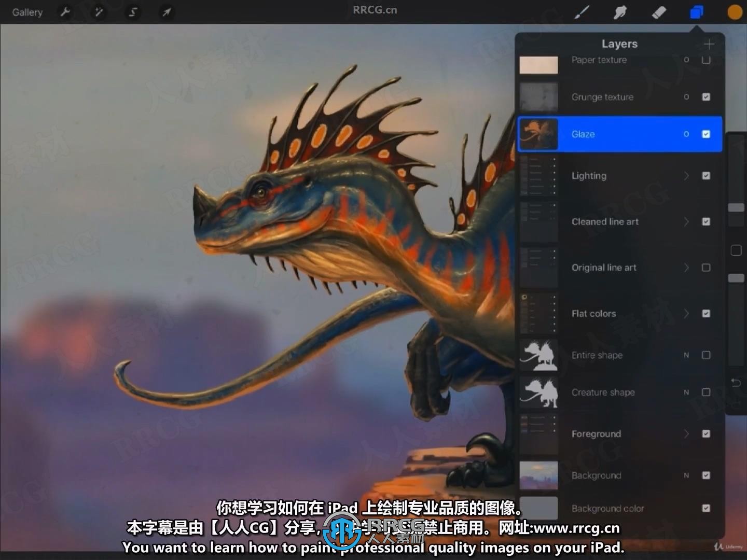747x560 pixels.
Task: Hide the Cleaned line art group
Action: [706, 221]
